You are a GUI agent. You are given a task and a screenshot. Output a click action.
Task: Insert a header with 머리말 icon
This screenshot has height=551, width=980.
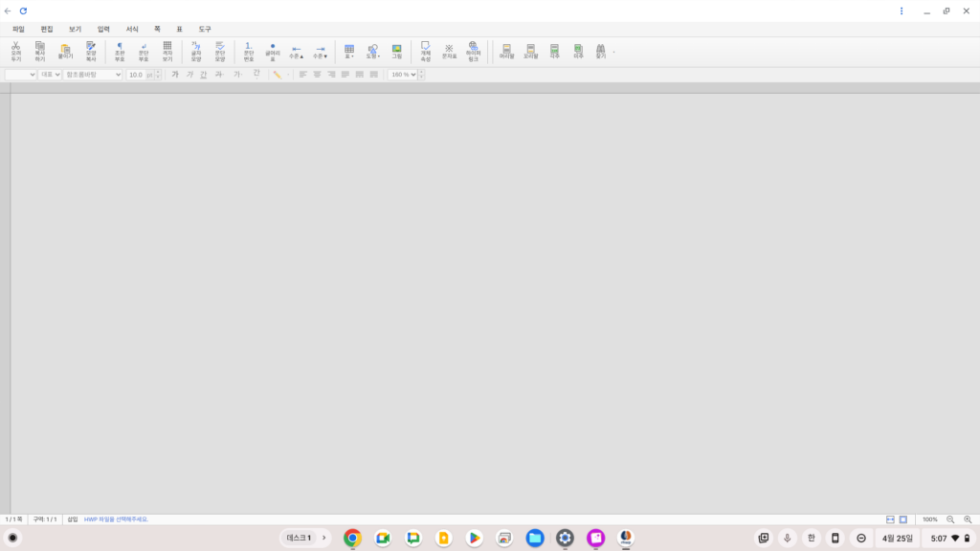pyautogui.click(x=506, y=51)
